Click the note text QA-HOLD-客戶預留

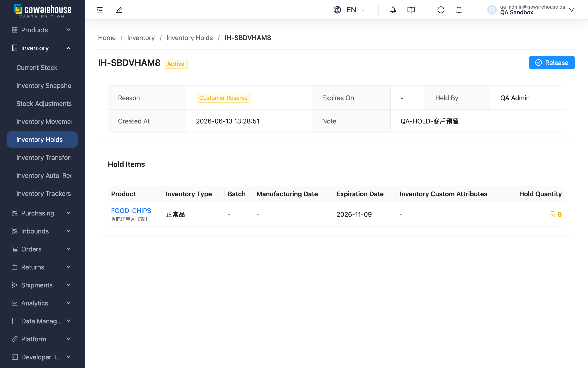tap(430, 121)
